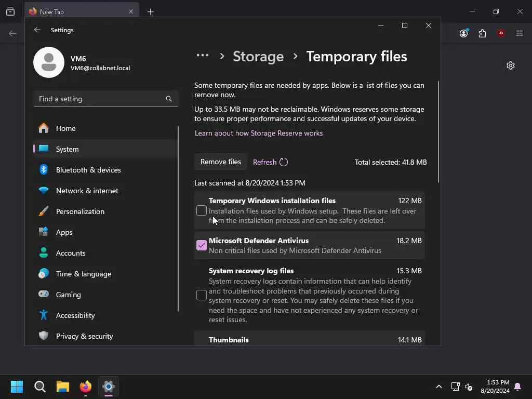Screen dimensions: 532x399
Task: Click the Home sidebar house icon
Action: 44,128
